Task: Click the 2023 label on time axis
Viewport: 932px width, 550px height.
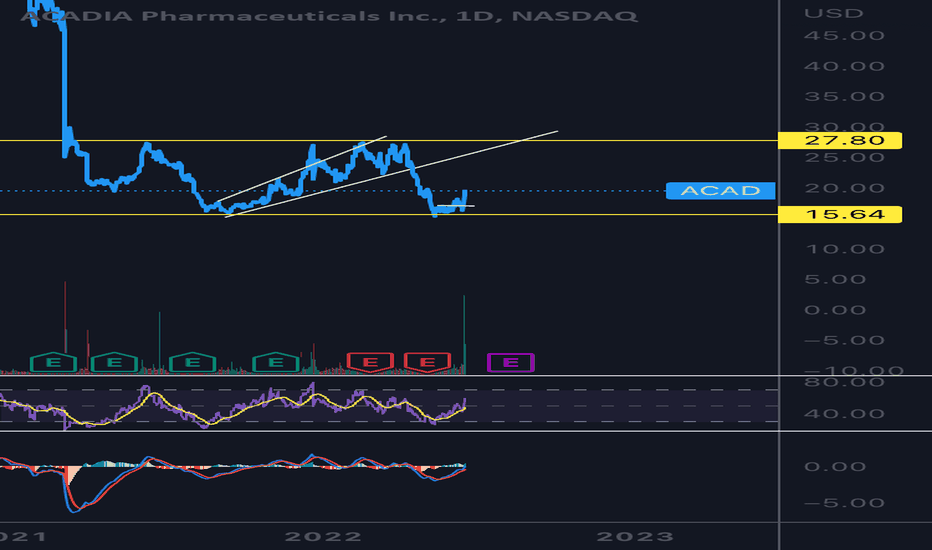Action: (635, 536)
